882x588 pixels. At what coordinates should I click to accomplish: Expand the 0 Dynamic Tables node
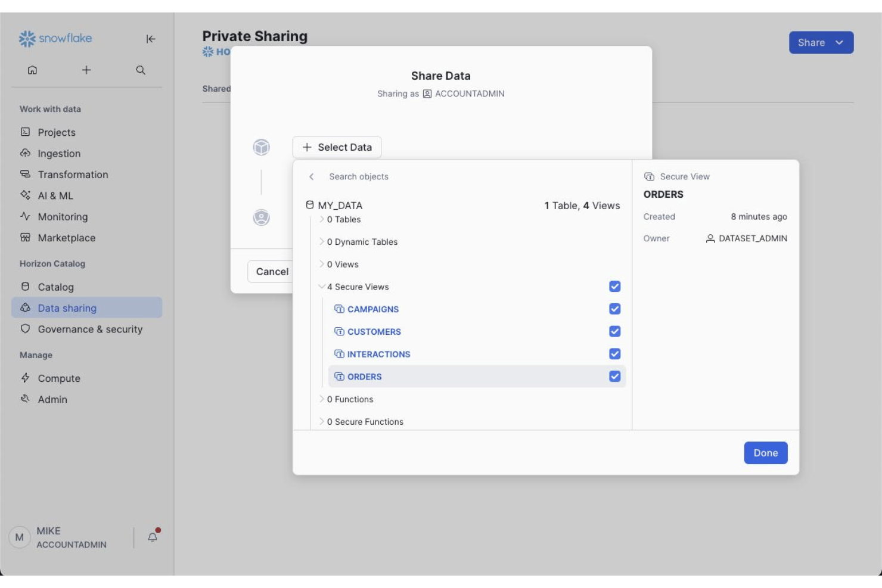322,242
